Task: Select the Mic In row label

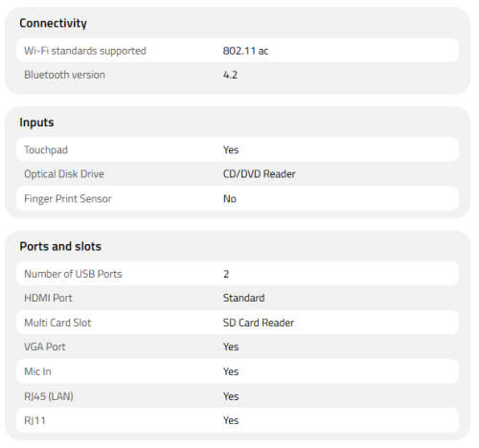Action: click(x=37, y=371)
